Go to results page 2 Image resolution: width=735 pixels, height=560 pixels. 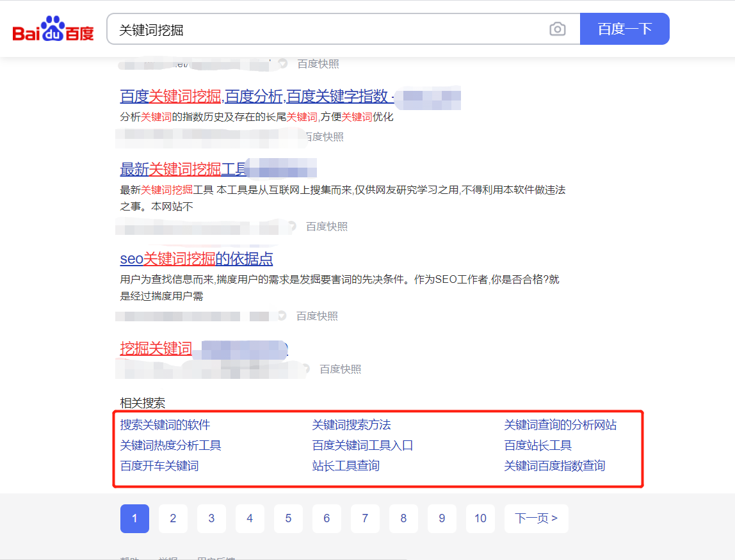coord(173,519)
